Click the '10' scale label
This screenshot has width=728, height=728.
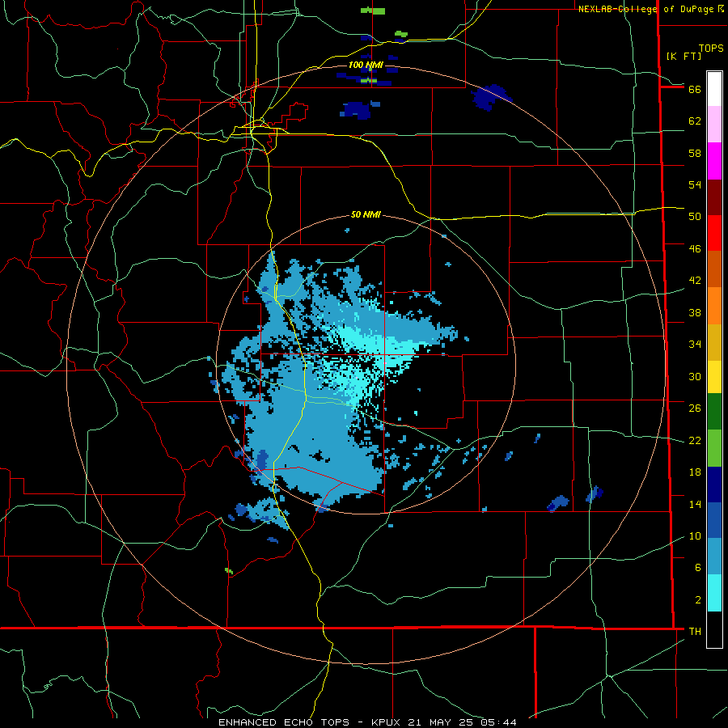[x=695, y=535]
